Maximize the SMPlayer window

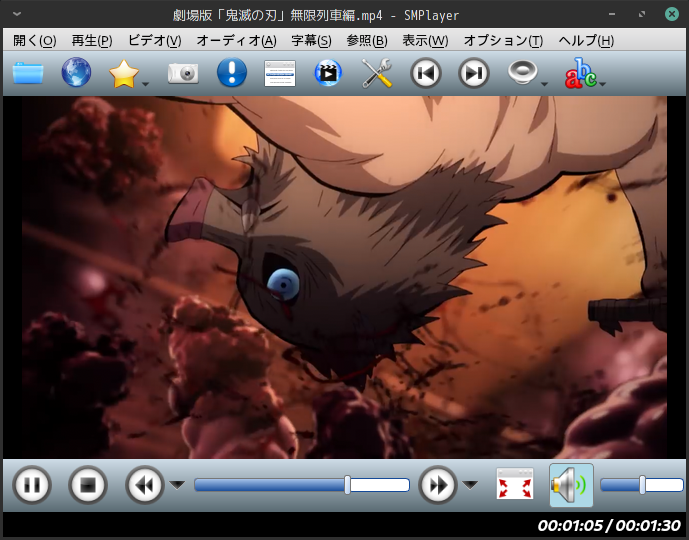point(642,14)
